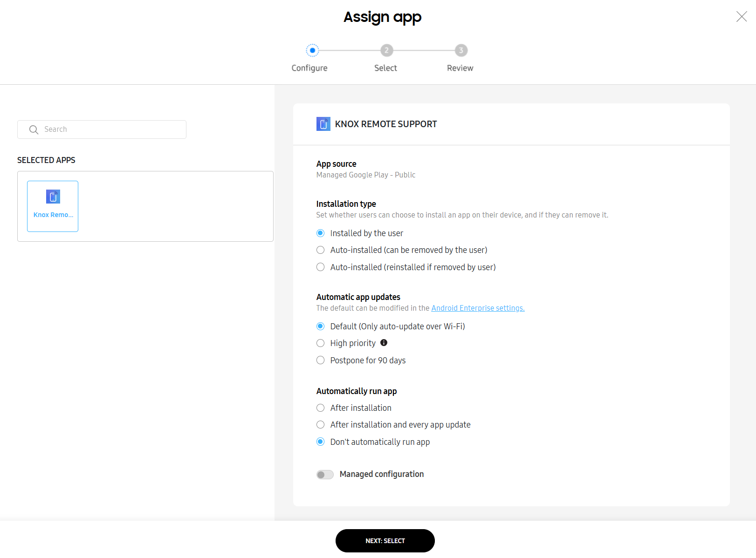Click the NEXT: SELECT button
Viewport: 756px width, 558px height.
(385, 541)
